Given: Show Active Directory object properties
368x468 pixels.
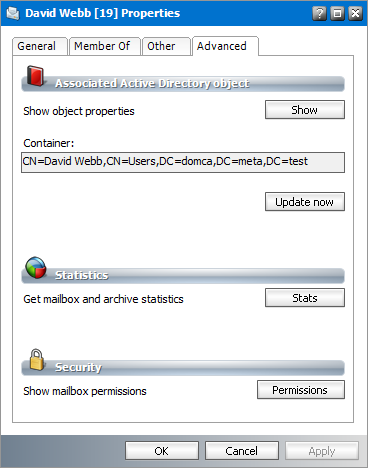Looking at the screenshot, I should pos(305,110).
